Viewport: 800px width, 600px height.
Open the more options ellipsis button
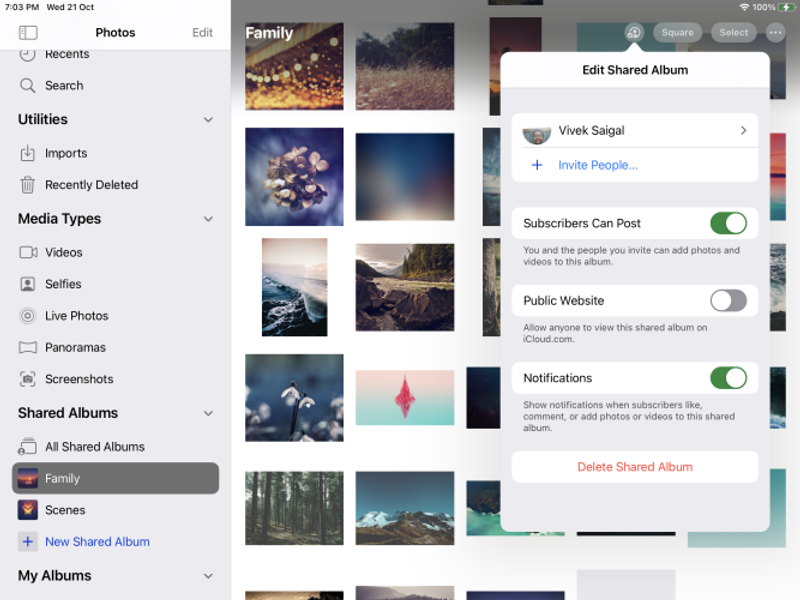776,33
